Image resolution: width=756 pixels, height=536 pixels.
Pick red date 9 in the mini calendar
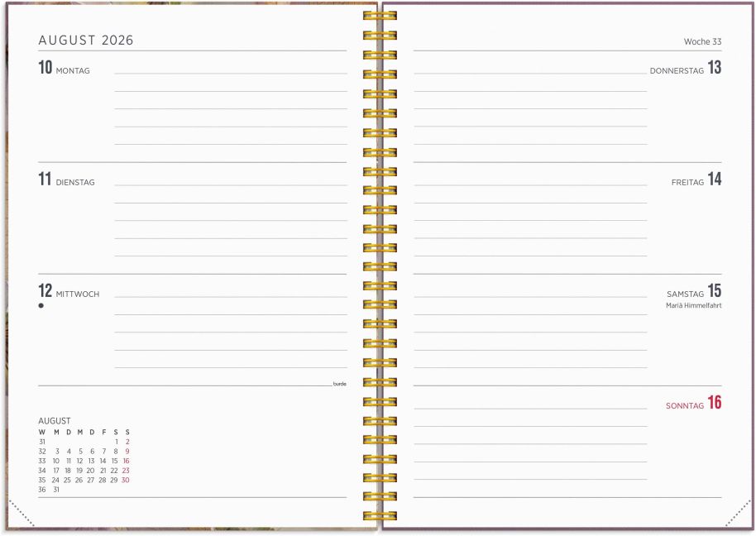(x=127, y=452)
